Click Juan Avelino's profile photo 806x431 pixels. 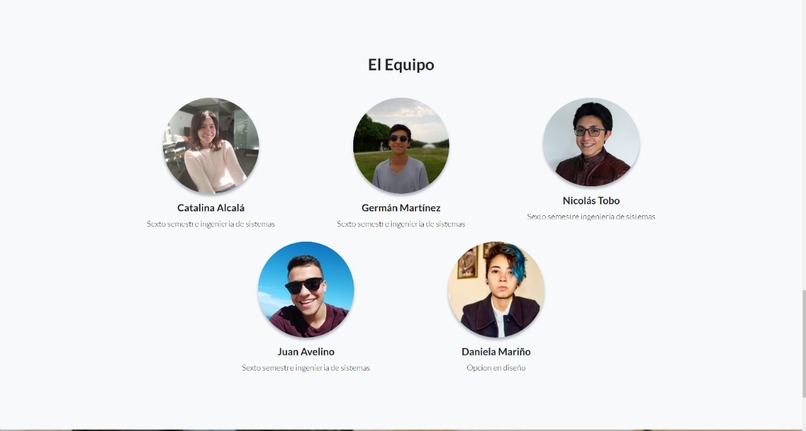(x=306, y=290)
